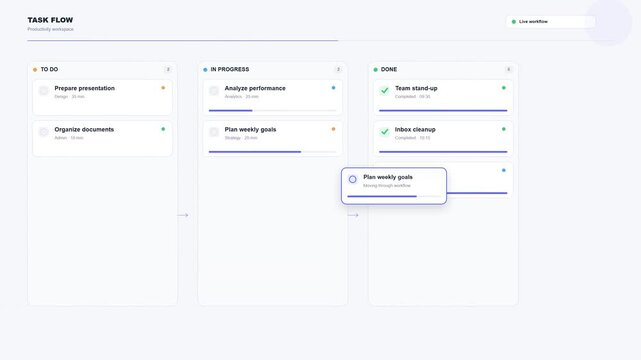The image size is (641, 360).
Task: Click the DONE column header label
Action: click(389, 69)
